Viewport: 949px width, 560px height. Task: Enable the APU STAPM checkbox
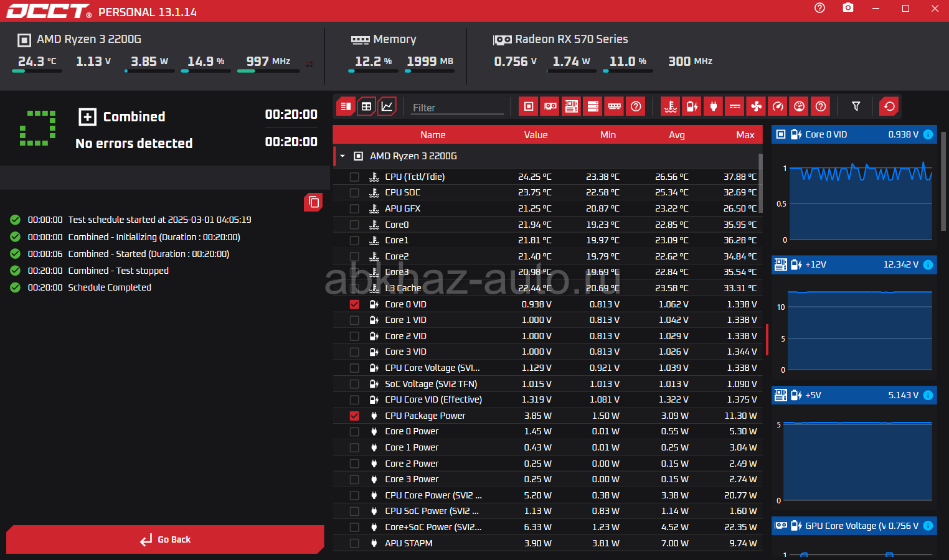point(354,543)
